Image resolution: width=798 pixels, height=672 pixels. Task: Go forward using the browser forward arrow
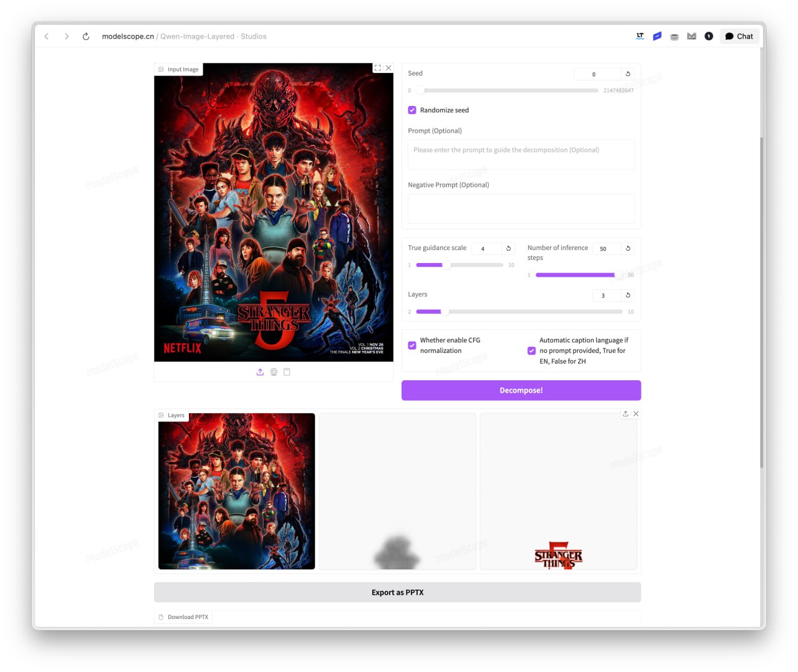[x=66, y=36]
